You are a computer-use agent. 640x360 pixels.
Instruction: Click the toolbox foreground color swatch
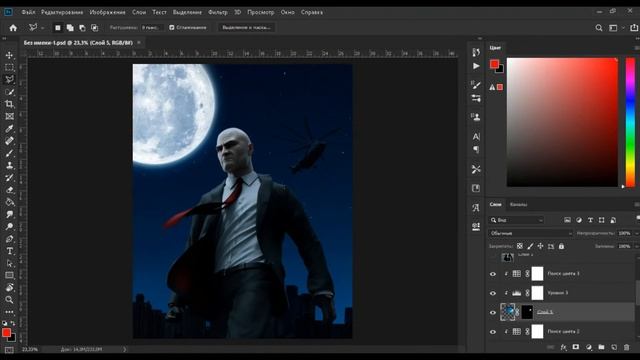[6, 333]
